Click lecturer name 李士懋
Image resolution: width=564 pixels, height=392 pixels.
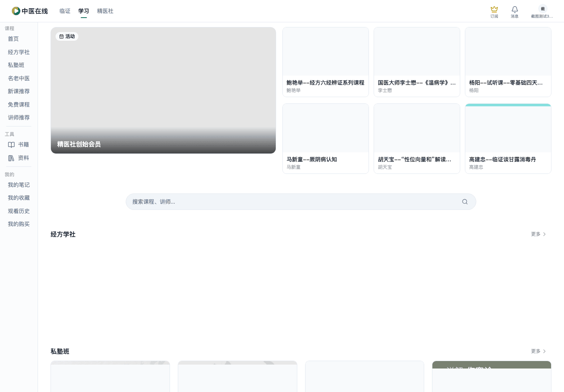(x=385, y=90)
